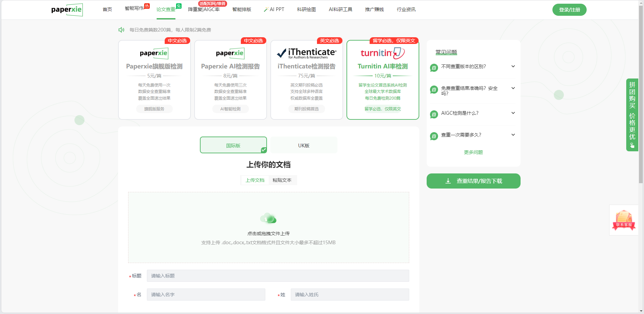The image size is (644, 314).
Task: Expand the 查重一次需要多久 question
Action: click(x=513, y=135)
